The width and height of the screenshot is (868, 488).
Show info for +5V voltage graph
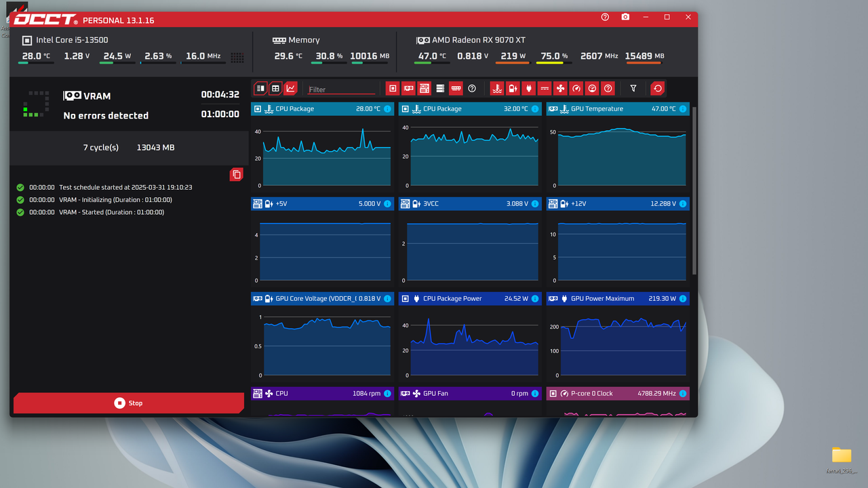tap(387, 203)
